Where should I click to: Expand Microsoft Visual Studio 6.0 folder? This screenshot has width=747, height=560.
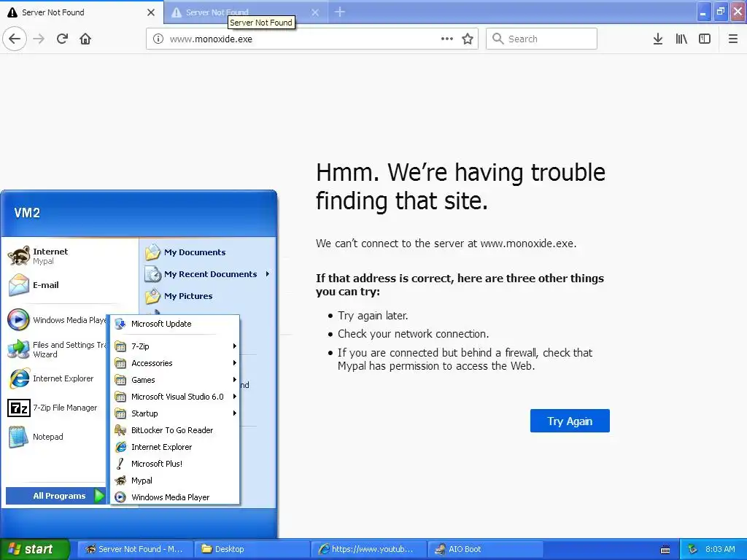point(175,397)
